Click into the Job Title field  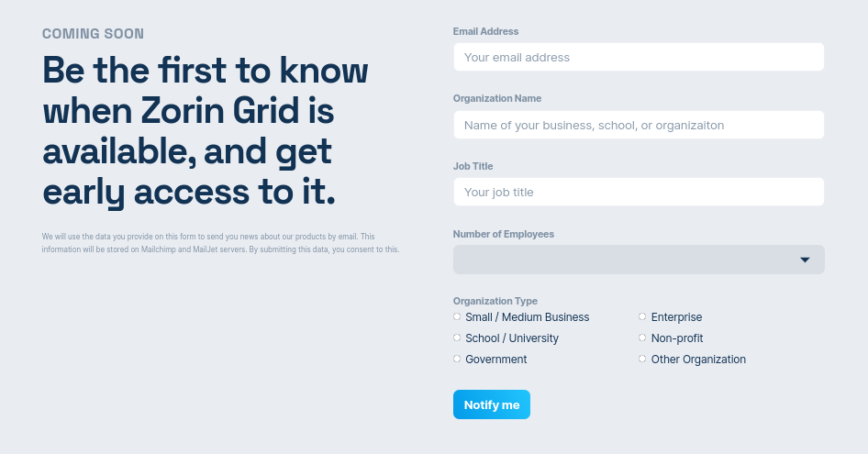[639, 192]
